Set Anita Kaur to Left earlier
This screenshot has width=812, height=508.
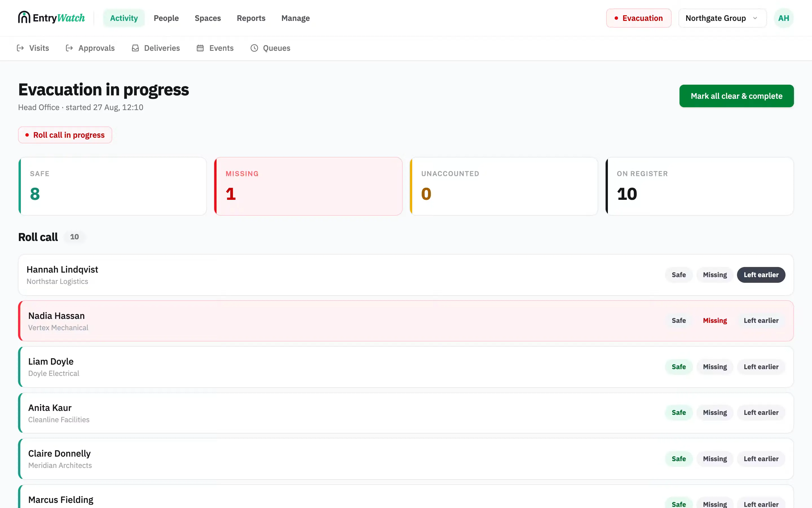(761, 413)
